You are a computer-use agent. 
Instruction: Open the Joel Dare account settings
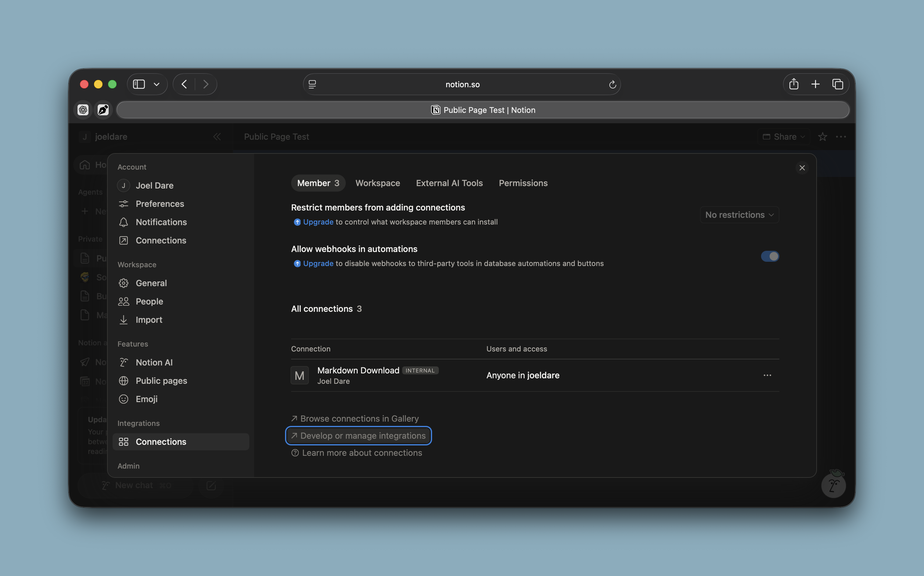(181, 185)
